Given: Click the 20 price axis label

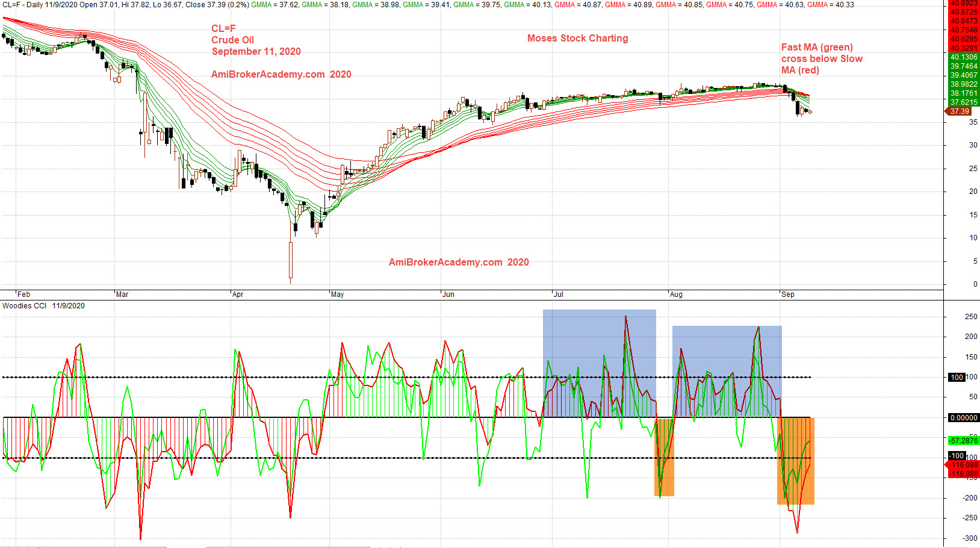Looking at the screenshot, I should [x=973, y=191].
